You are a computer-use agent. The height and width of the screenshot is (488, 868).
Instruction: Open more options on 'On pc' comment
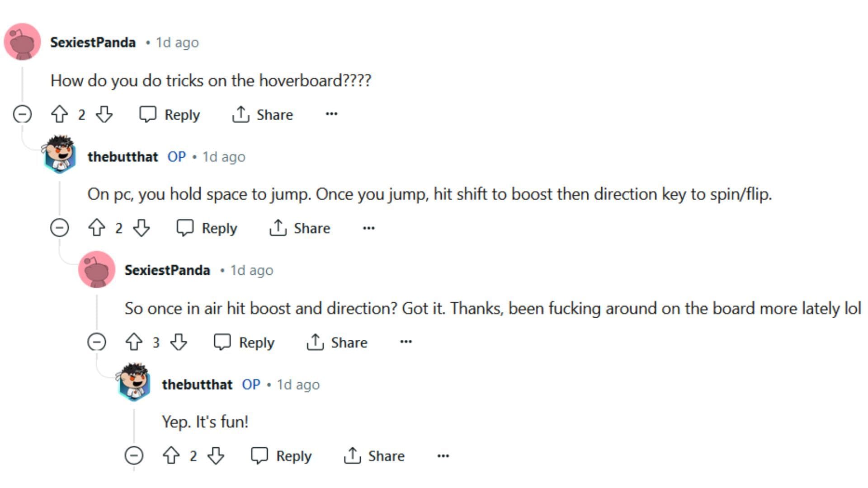[x=368, y=228]
